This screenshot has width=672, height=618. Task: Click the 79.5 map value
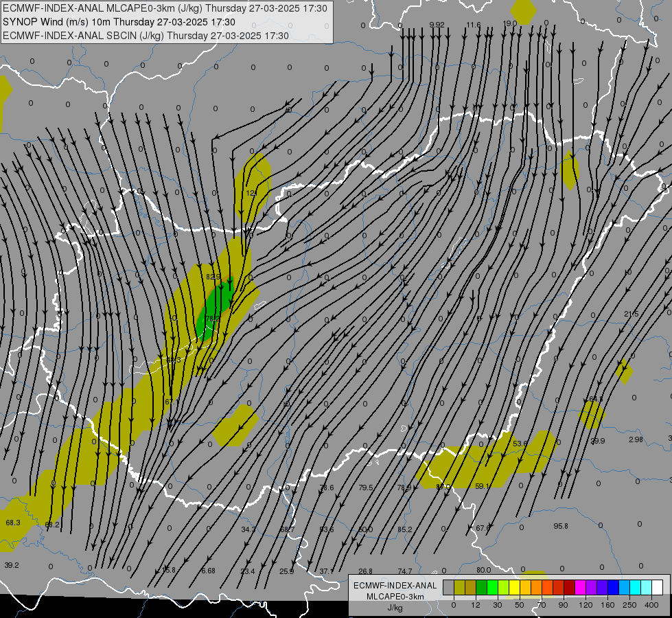click(366, 488)
